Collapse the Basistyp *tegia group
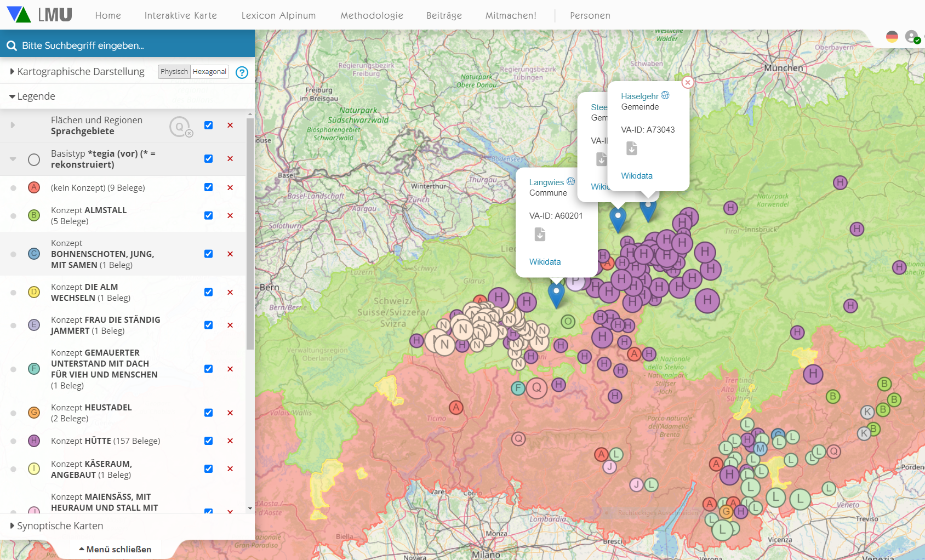The image size is (925, 560). 13,159
